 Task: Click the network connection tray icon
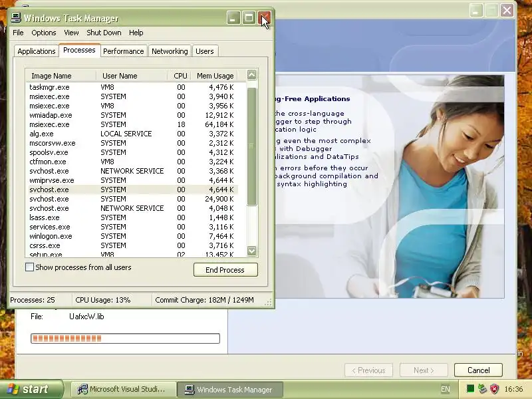pyautogui.click(x=482, y=389)
